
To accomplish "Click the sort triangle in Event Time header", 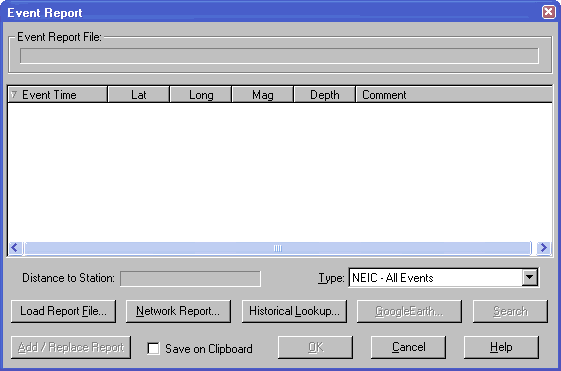I will (x=14, y=94).
